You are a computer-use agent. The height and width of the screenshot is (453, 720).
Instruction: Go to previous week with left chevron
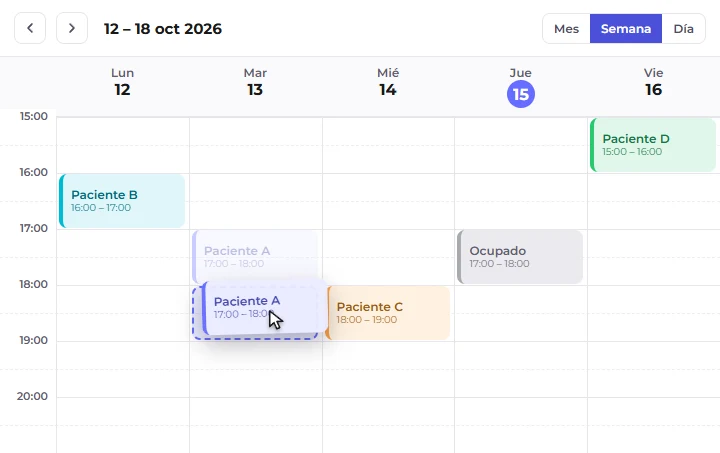click(x=30, y=28)
